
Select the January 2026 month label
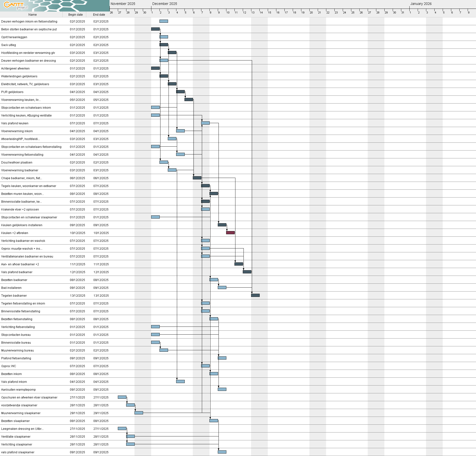[x=421, y=4]
